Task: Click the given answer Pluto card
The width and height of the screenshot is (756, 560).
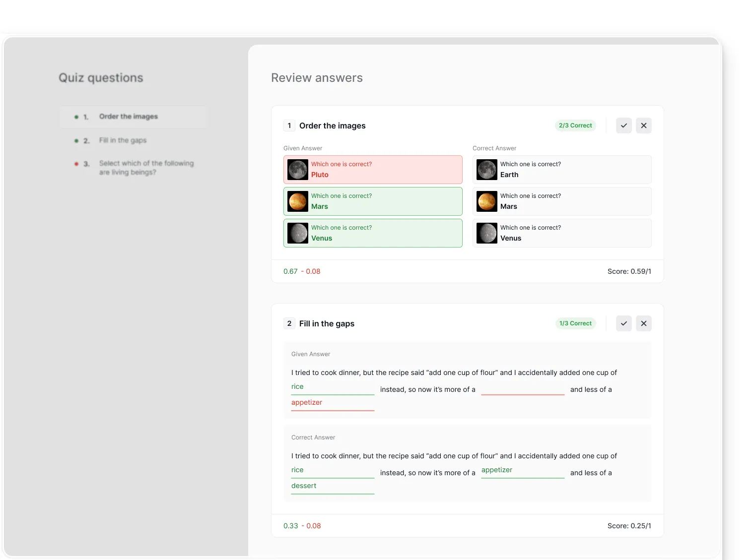Action: pos(373,170)
